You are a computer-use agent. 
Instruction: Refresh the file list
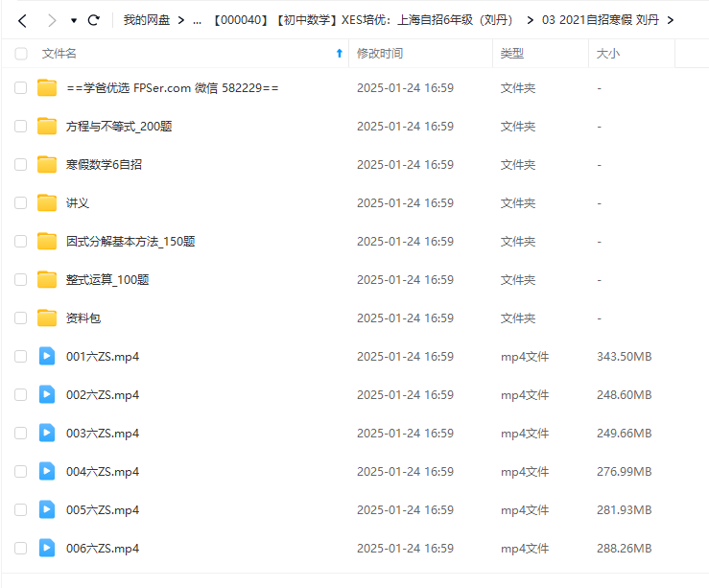coord(94,20)
